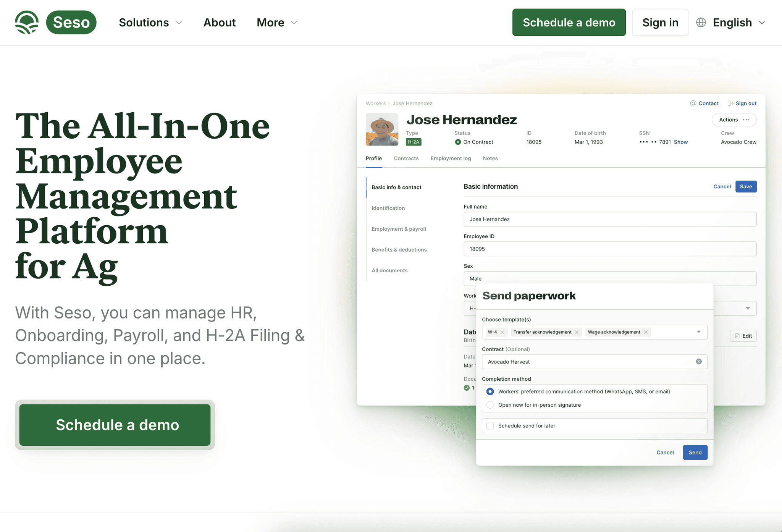Remove the Transfer acknowledgement tag

[x=577, y=332]
